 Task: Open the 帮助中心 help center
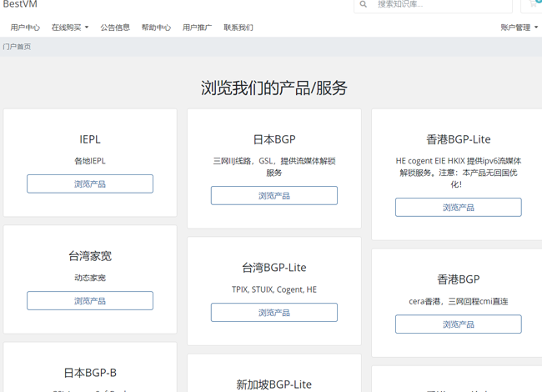[156, 28]
